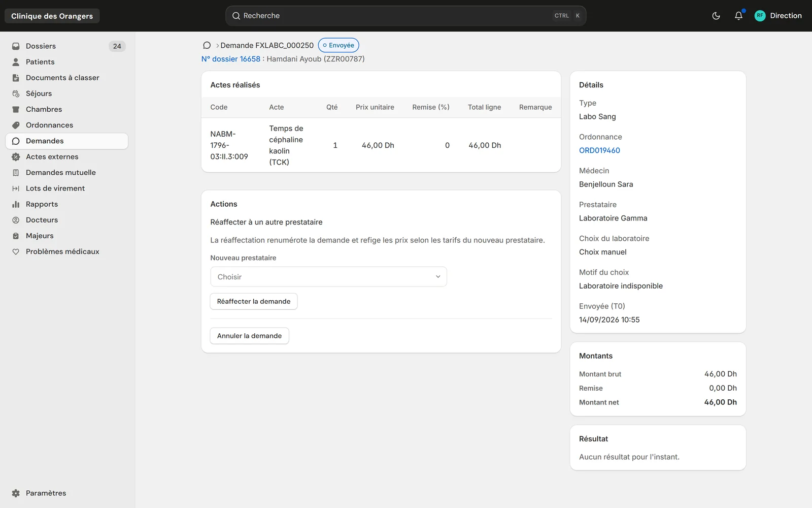Toggle dark mode moon icon
This screenshot has height=508, width=812.
716,16
